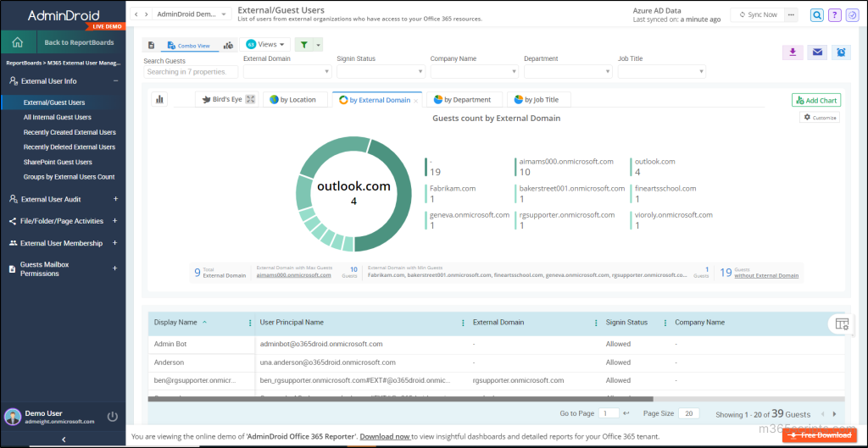Viewport: 868px width, 448px height.
Task: Open the header search icon
Action: pos(816,15)
